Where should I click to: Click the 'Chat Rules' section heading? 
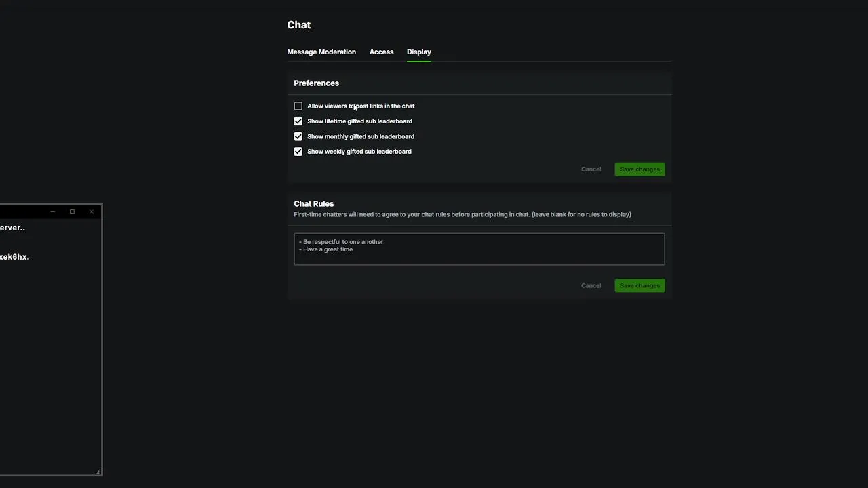point(313,203)
